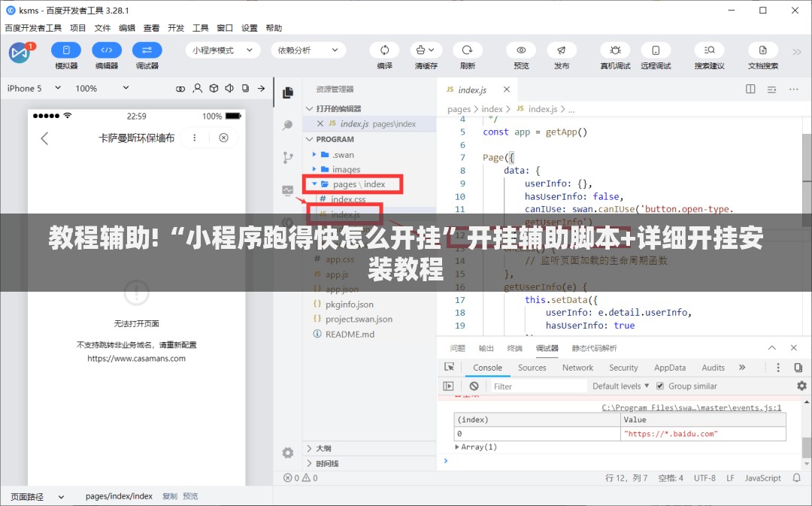Click the 复制 copy path link
Image resolution: width=812 pixels, height=506 pixels.
pos(170,496)
